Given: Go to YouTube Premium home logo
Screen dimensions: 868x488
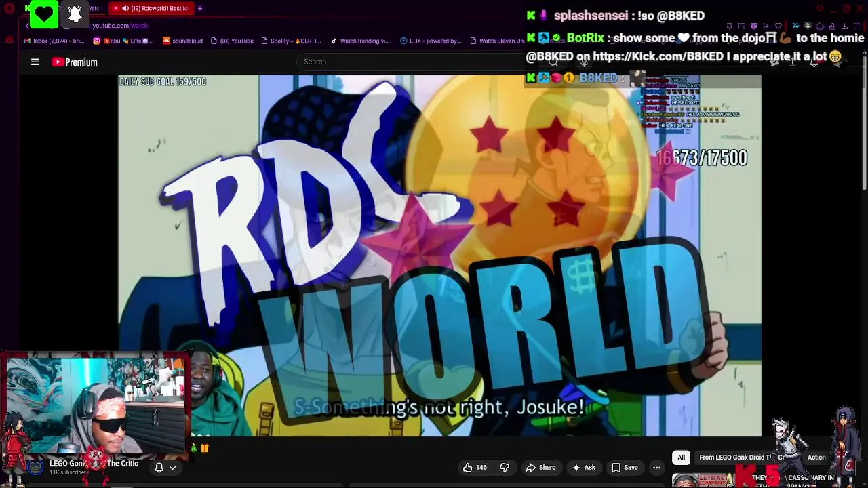Looking at the screenshot, I should pos(75,62).
